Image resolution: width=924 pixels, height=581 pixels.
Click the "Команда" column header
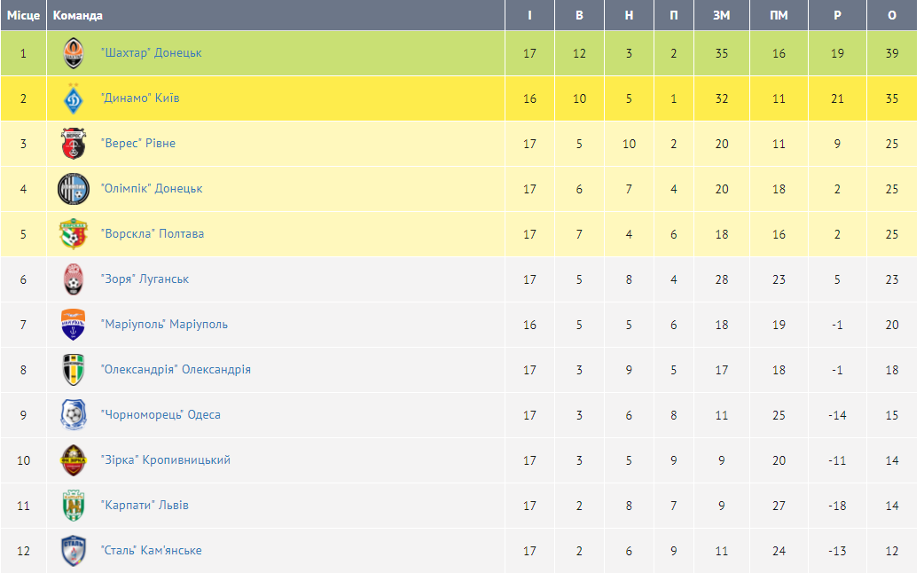click(x=78, y=16)
